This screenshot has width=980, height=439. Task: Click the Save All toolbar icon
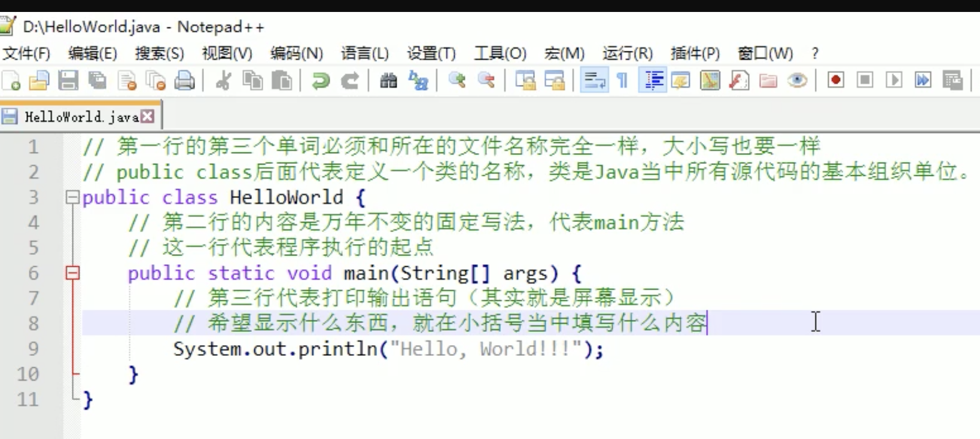tap(97, 80)
